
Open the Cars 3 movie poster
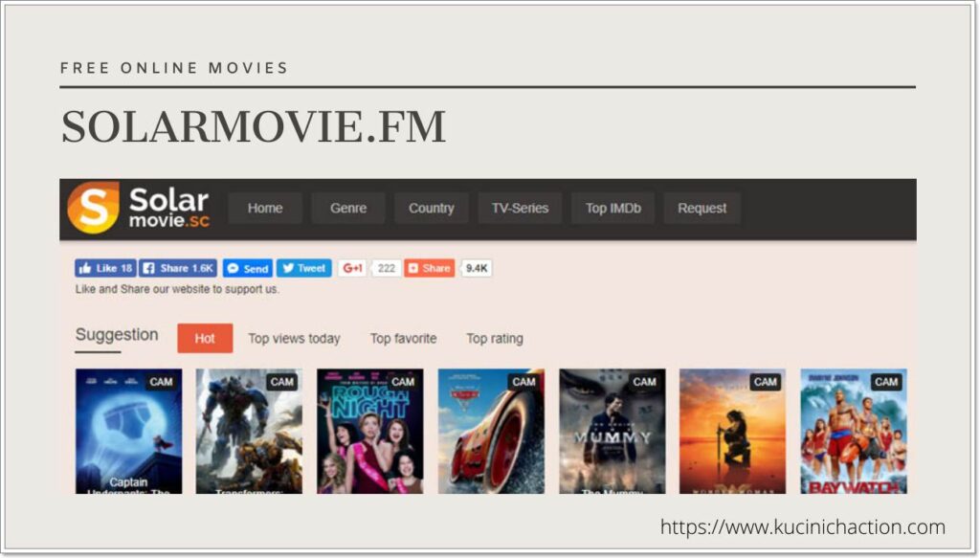coord(491,431)
